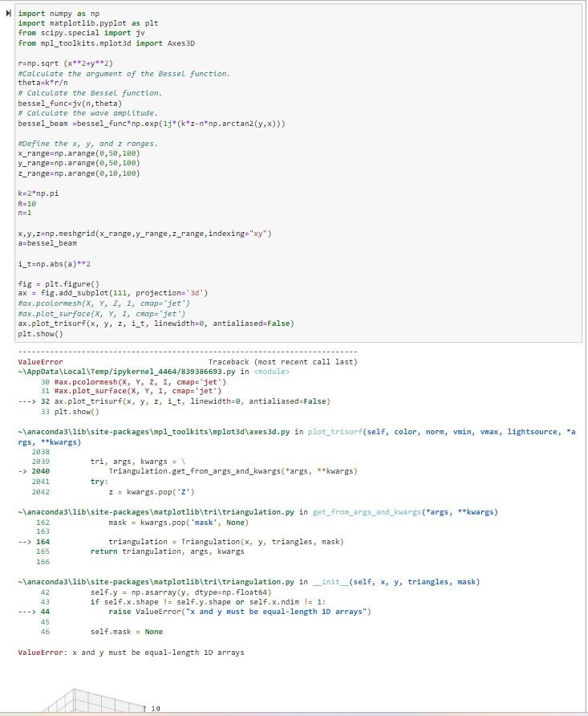Click the 'i_t=np.abs(a)**2' line
The height and width of the screenshot is (716, 588).
point(55,264)
